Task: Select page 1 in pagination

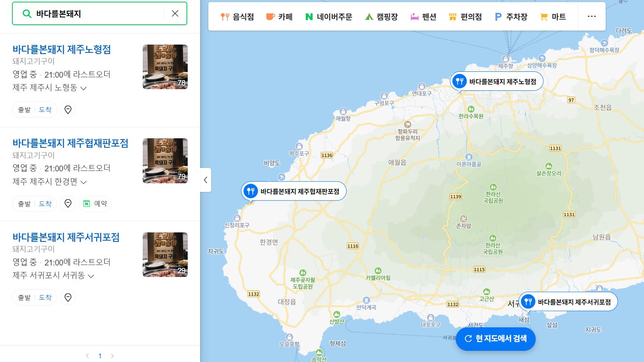Action: click(100, 356)
